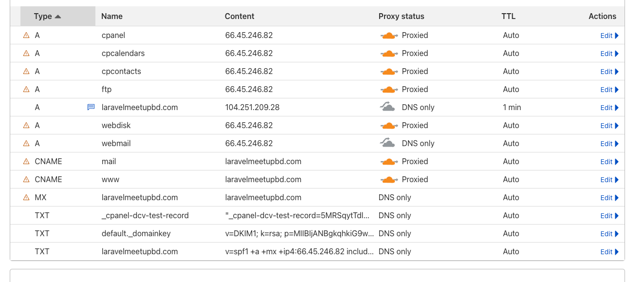Click the comment icon beside laravelmeetupbd.com A record
The width and height of the screenshot is (644, 282).
tap(91, 107)
